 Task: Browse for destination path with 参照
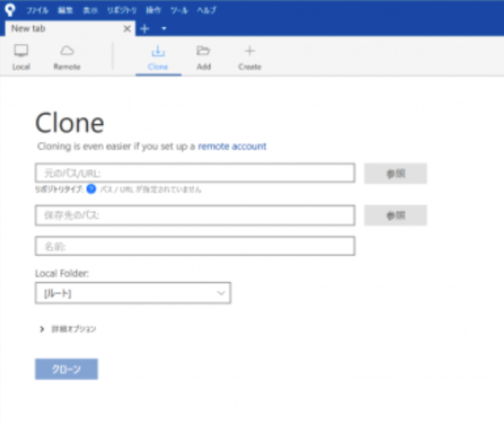click(x=395, y=215)
